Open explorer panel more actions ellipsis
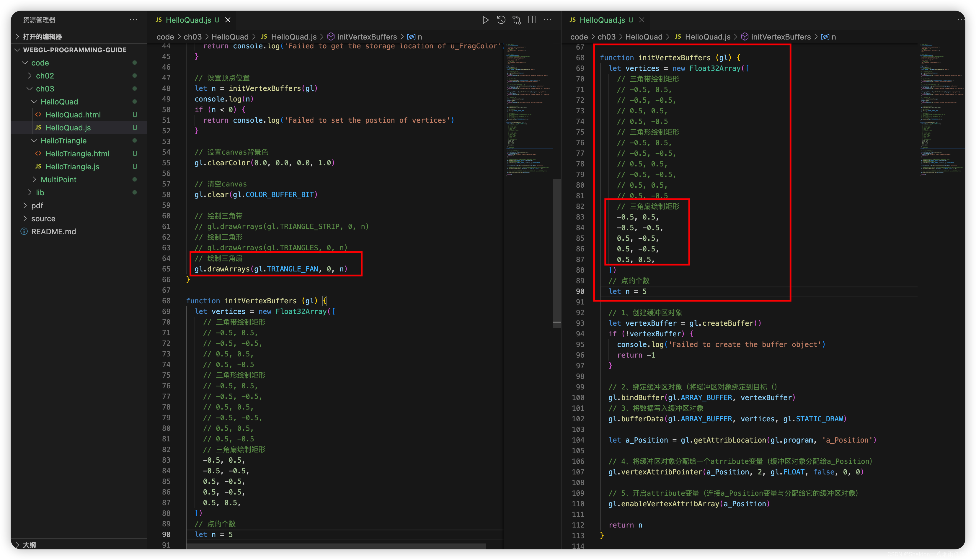 (x=133, y=20)
